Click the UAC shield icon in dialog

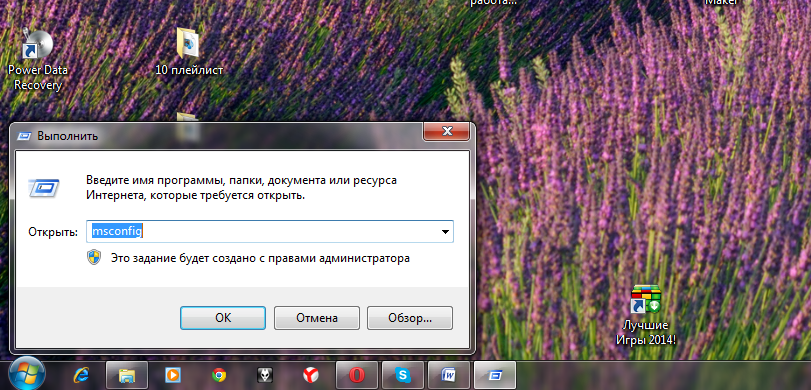click(94, 258)
